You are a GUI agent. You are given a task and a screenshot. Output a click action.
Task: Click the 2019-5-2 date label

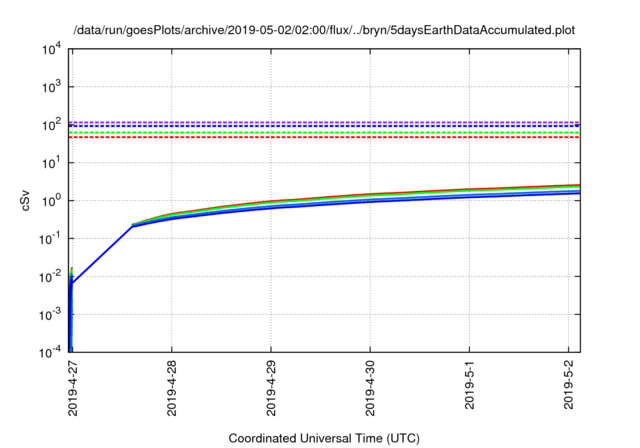pyautogui.click(x=569, y=384)
